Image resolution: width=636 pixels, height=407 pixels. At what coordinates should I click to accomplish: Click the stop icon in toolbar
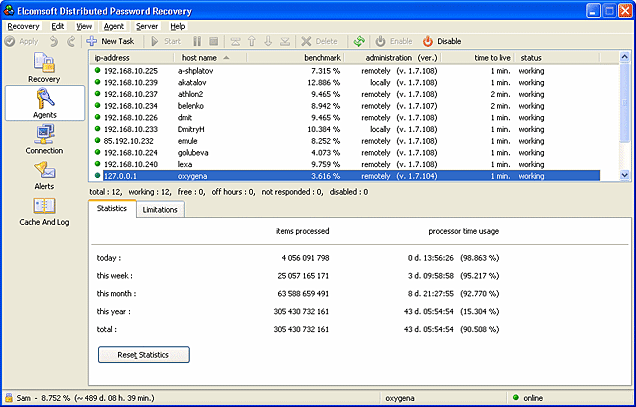coord(214,41)
